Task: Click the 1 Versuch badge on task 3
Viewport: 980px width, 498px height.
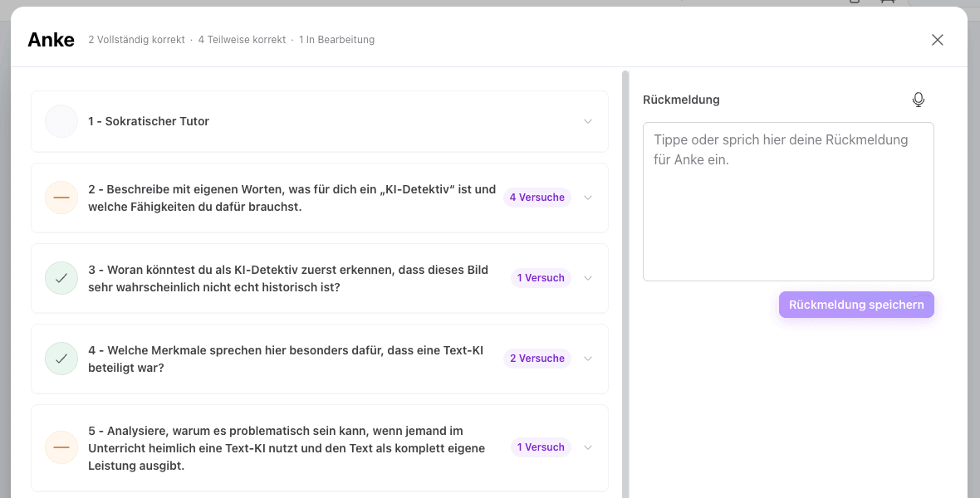Action: tap(541, 278)
